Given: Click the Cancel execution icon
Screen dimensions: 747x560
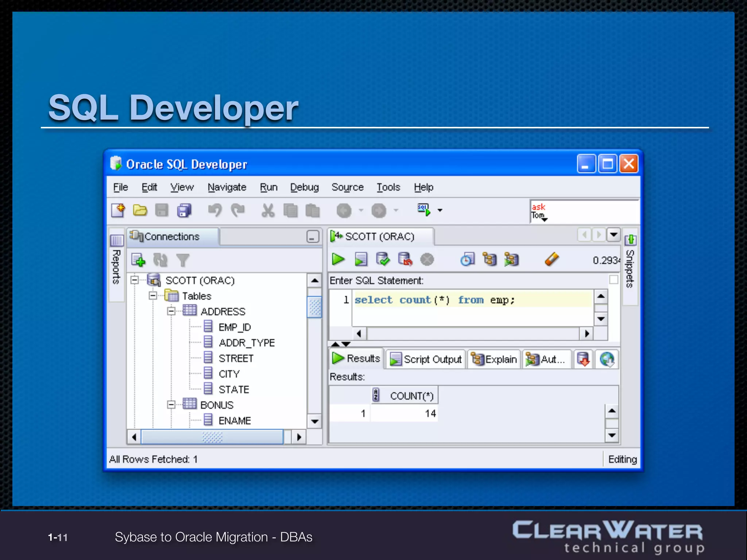Looking at the screenshot, I should (427, 260).
